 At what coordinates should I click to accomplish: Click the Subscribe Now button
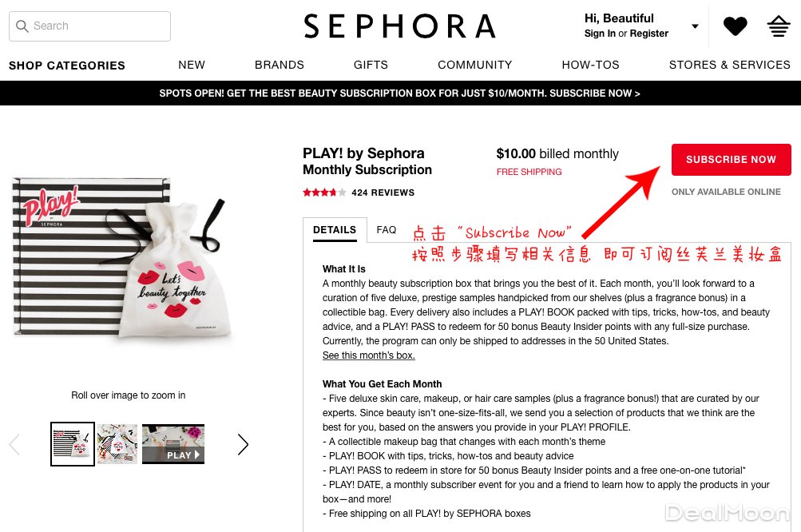[x=731, y=160]
